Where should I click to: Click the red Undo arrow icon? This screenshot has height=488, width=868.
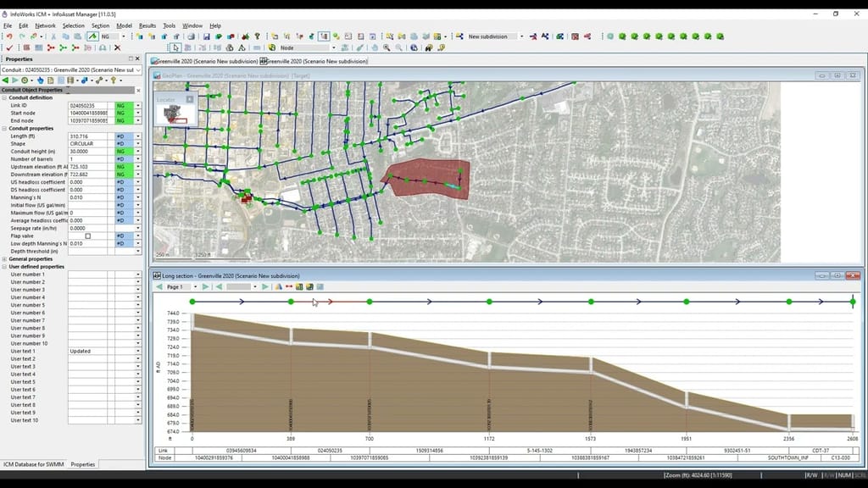(9, 36)
